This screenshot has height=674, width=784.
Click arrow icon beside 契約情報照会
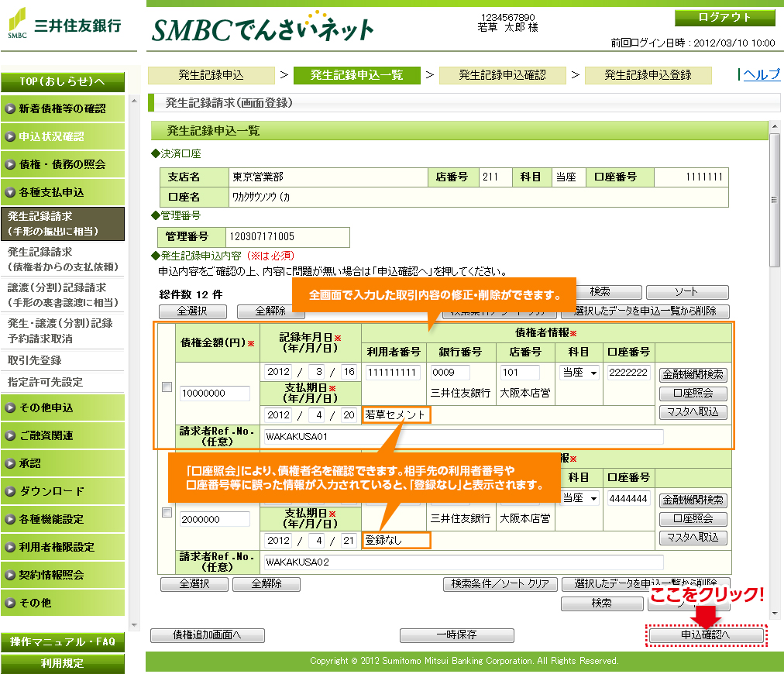click(x=10, y=576)
